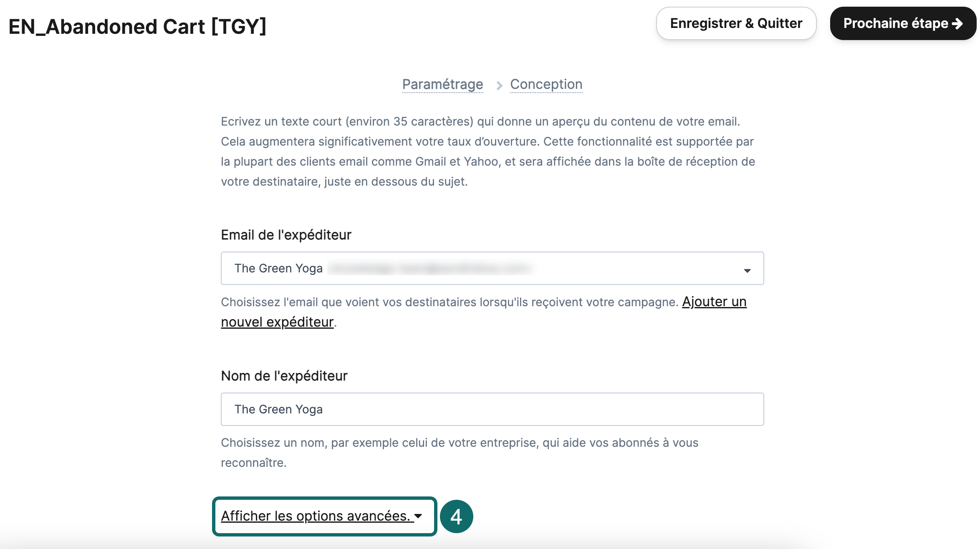The height and width of the screenshot is (549, 980).
Task: Go to next step with Prochaine étape
Action: tap(903, 23)
